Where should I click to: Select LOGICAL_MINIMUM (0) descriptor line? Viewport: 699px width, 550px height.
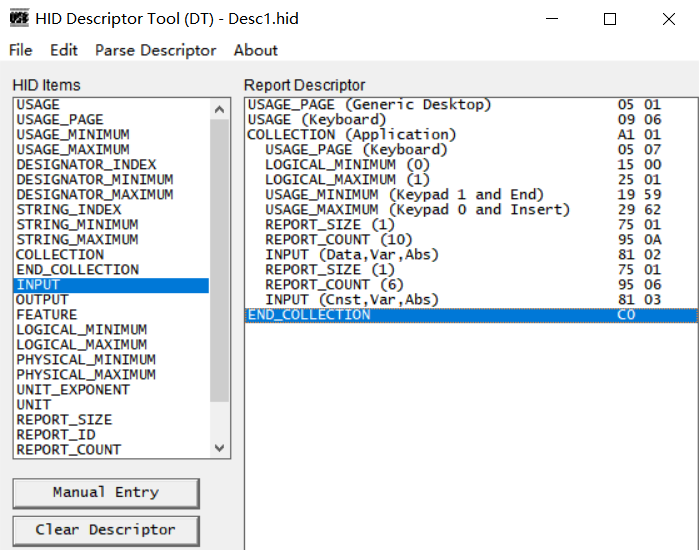[x=472, y=164]
